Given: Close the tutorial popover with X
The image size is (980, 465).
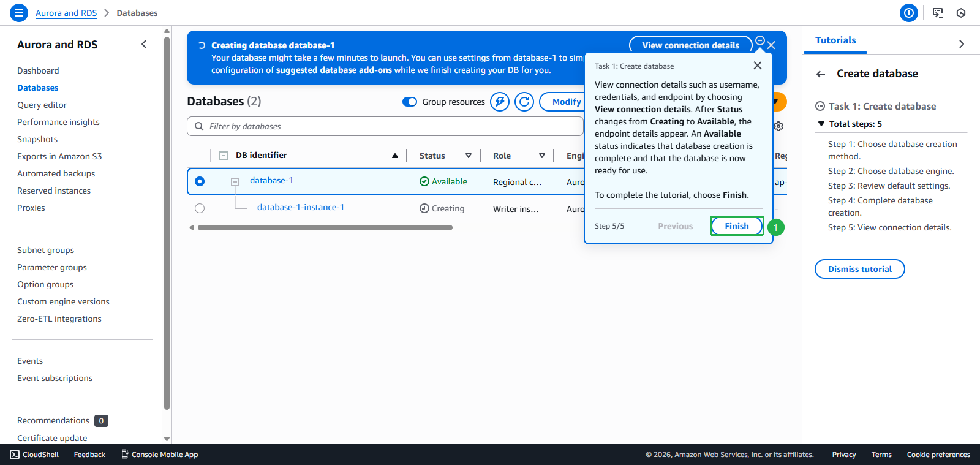Looking at the screenshot, I should pyautogui.click(x=758, y=66).
